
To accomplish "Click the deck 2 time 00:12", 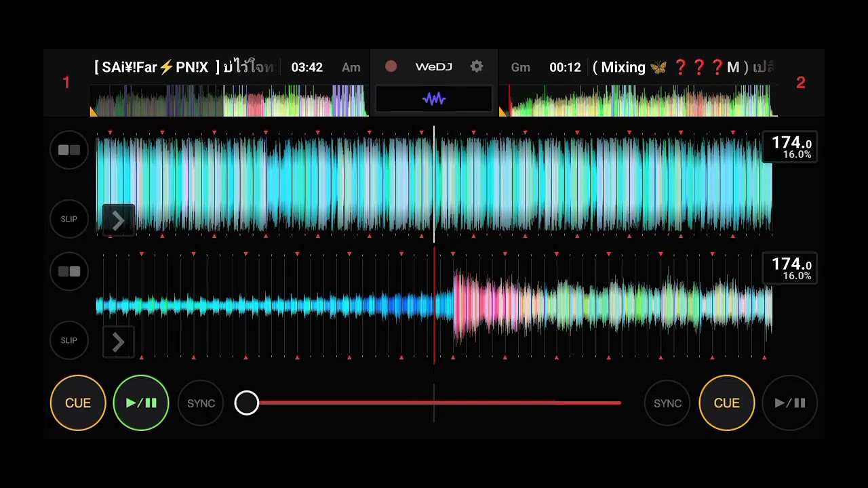I will tap(565, 67).
